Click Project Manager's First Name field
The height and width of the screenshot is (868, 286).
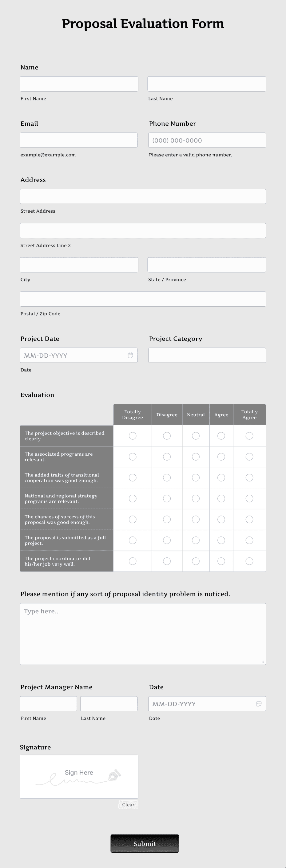pyautogui.click(x=48, y=704)
